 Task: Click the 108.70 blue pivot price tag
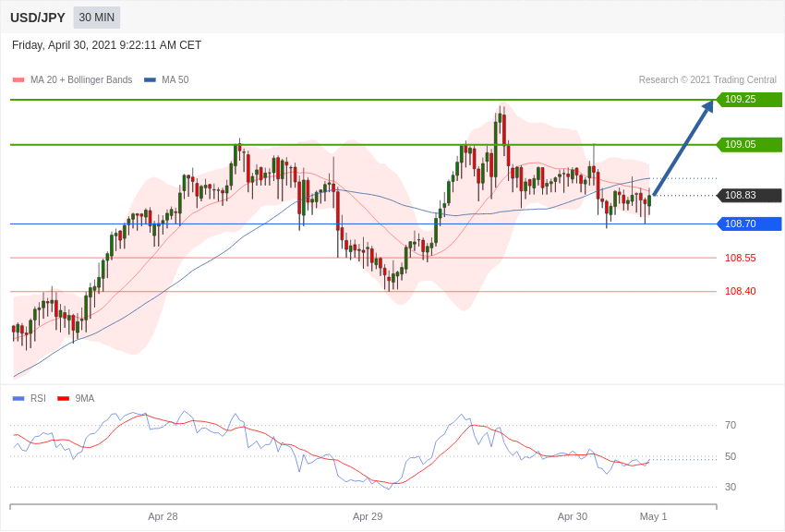[x=749, y=224]
